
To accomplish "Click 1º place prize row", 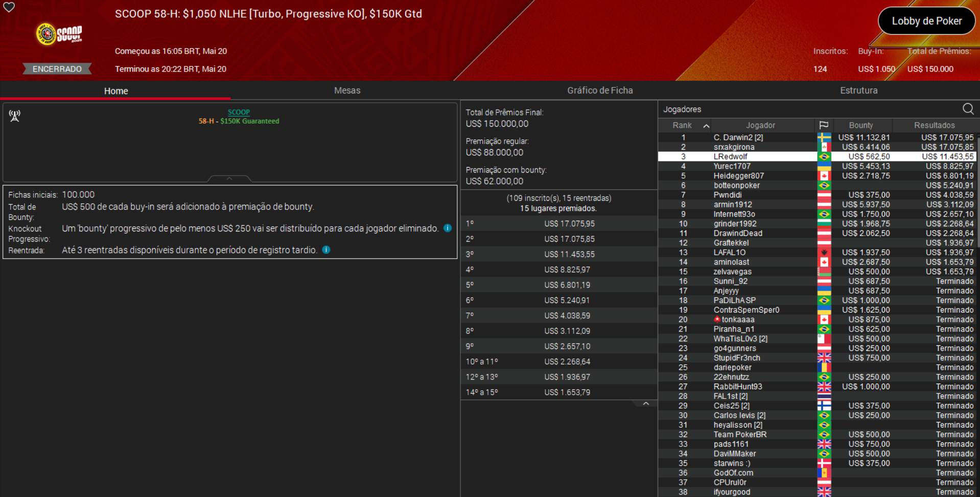I will 558,223.
